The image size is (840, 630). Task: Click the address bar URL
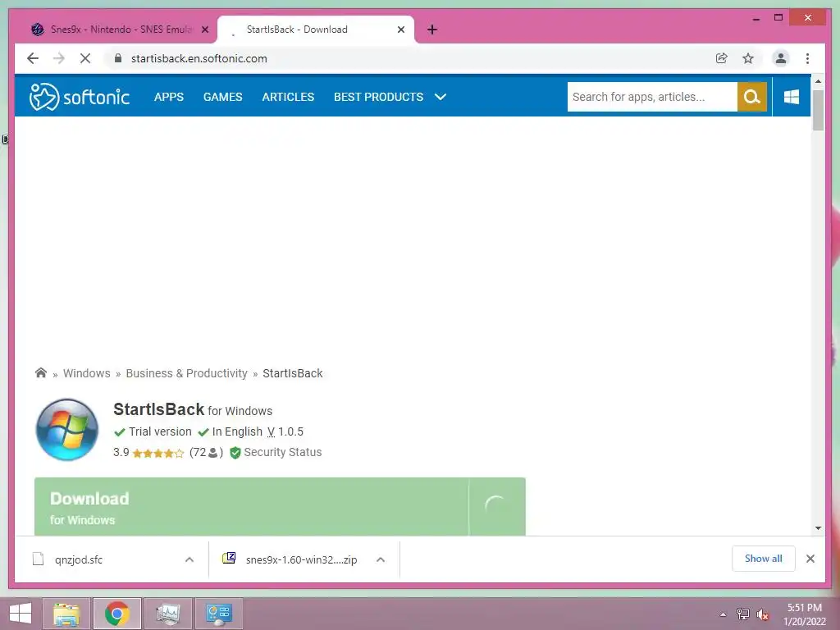pyautogui.click(x=199, y=58)
